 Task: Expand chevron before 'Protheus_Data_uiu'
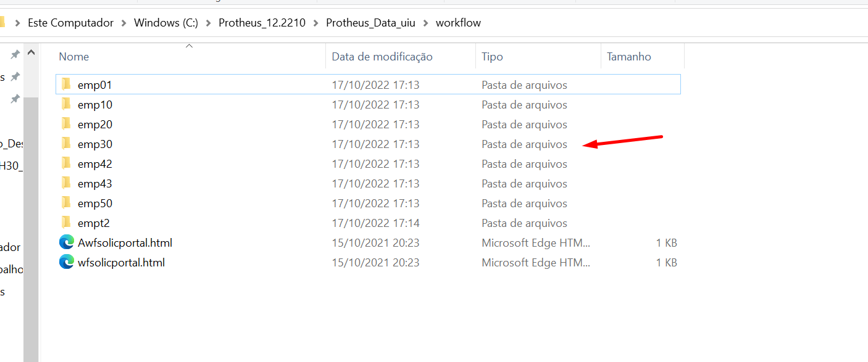click(x=316, y=23)
